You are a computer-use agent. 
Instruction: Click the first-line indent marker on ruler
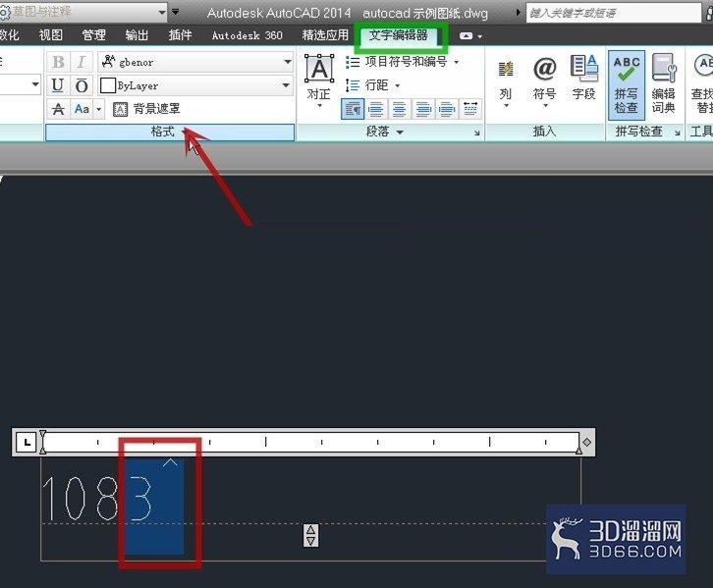pyautogui.click(x=42, y=435)
